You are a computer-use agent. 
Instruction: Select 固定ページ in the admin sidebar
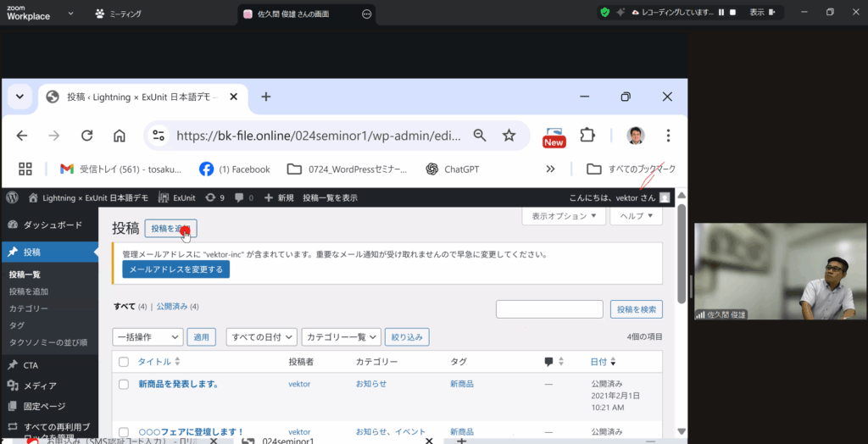coord(44,406)
